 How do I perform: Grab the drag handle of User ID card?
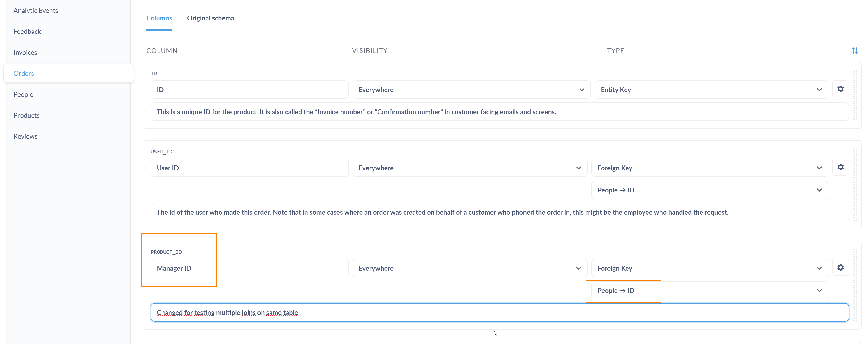point(855,184)
